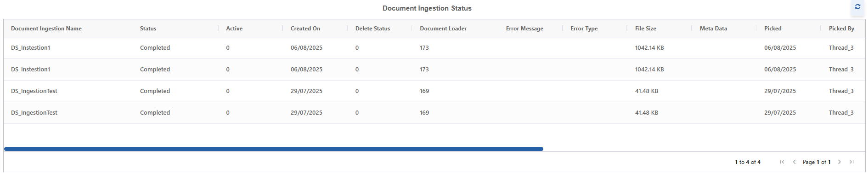This screenshot has width=868, height=175.
Task: Click the horizontal scrollbar thumb
Action: point(274,149)
